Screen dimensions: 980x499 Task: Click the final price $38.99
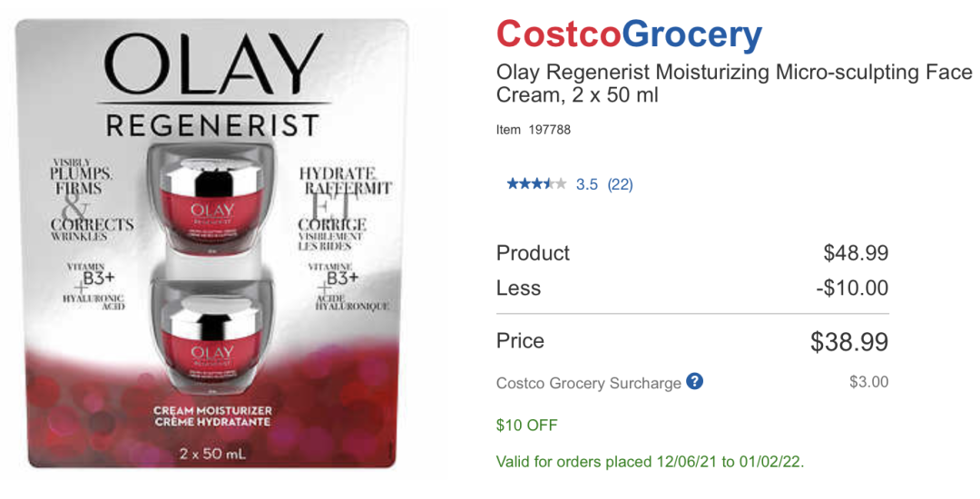click(x=848, y=342)
